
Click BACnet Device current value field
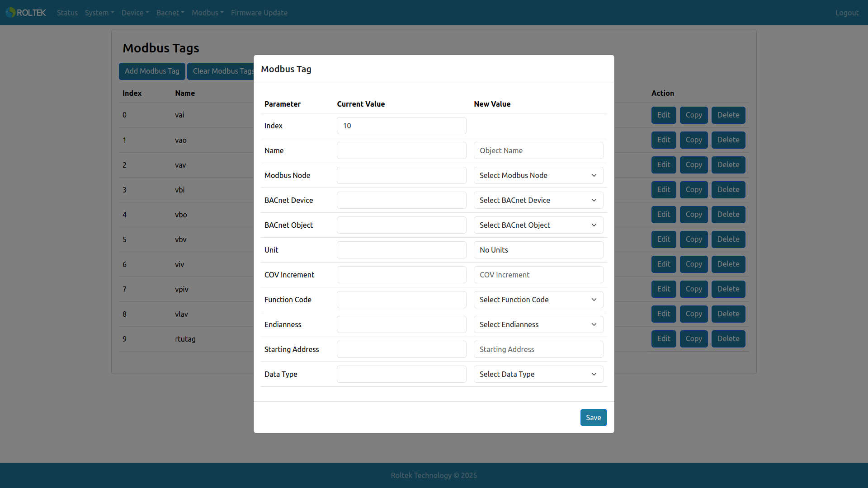click(x=401, y=200)
